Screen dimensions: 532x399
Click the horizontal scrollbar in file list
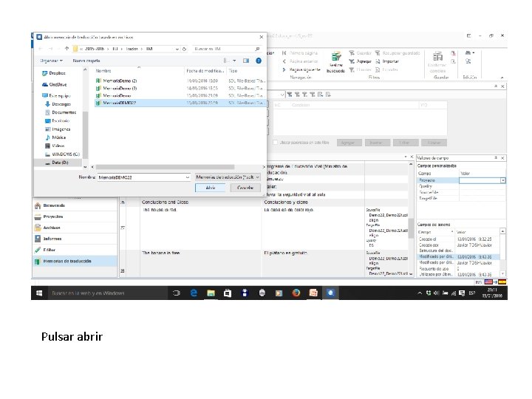pos(165,167)
